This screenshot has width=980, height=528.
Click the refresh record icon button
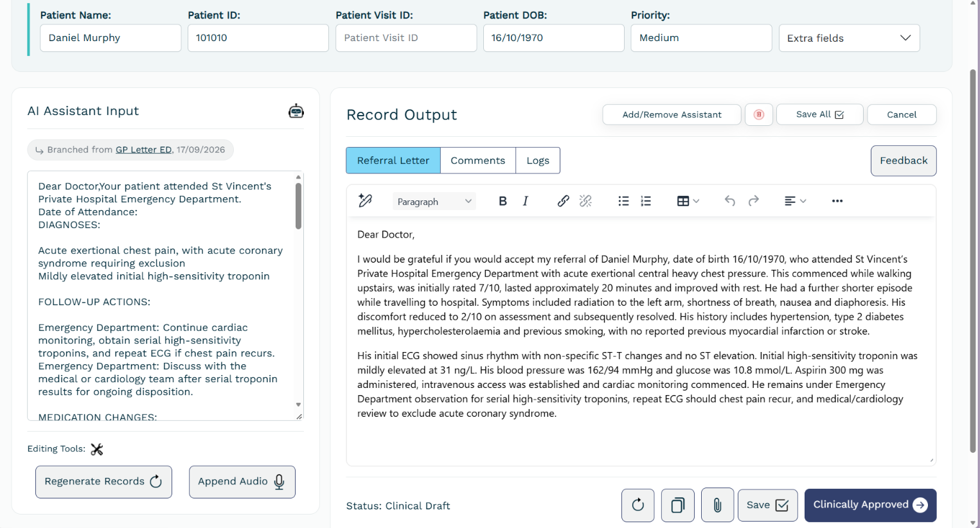tap(638, 505)
